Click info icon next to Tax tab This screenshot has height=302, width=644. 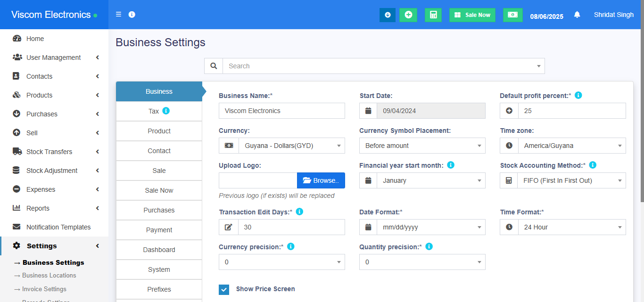166,111
